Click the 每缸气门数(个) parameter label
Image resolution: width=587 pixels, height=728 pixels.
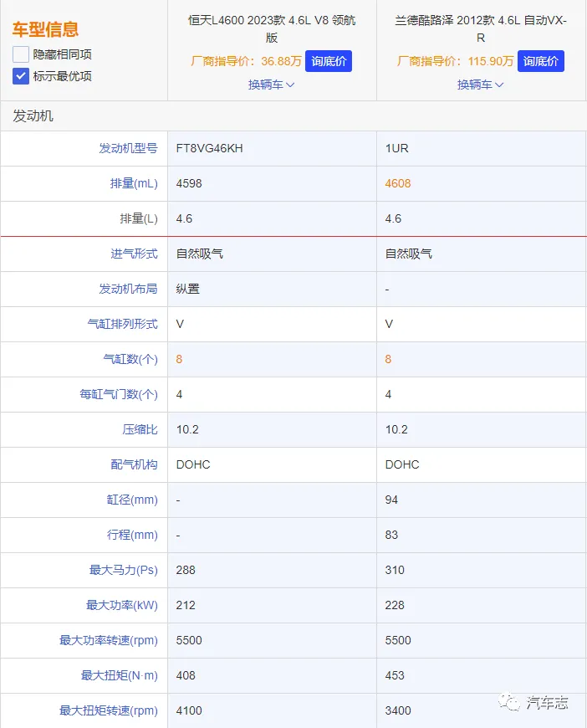click(119, 394)
